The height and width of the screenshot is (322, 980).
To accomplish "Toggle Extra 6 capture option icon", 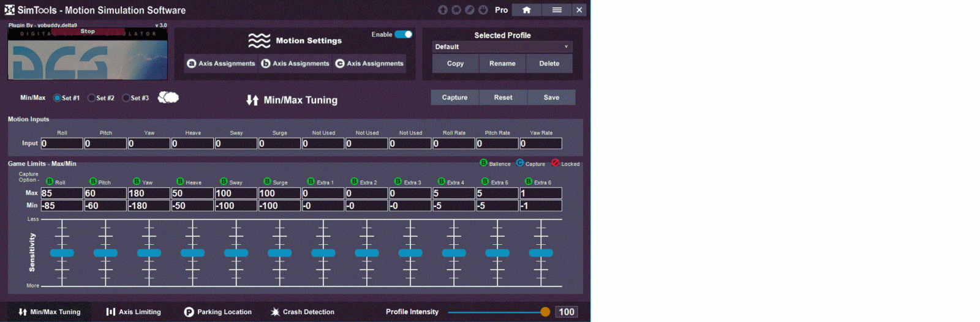I will pos(528,181).
